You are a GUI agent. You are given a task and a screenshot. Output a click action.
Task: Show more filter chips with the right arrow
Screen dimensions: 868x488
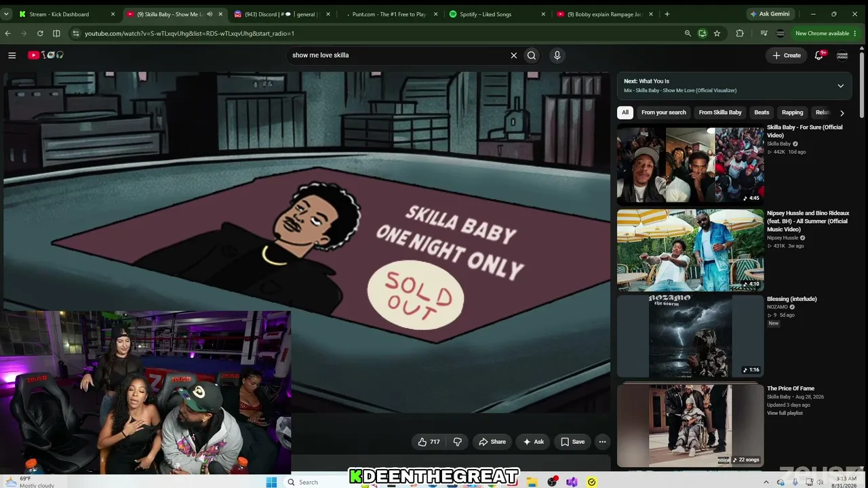click(842, 113)
